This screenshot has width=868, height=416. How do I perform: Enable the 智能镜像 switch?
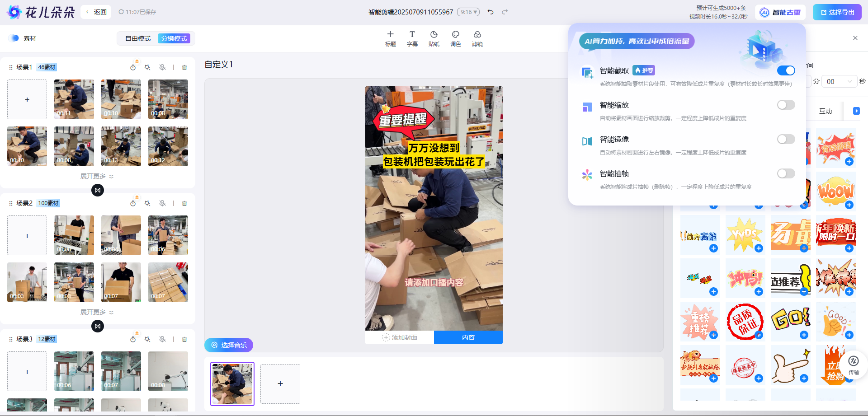pos(786,139)
